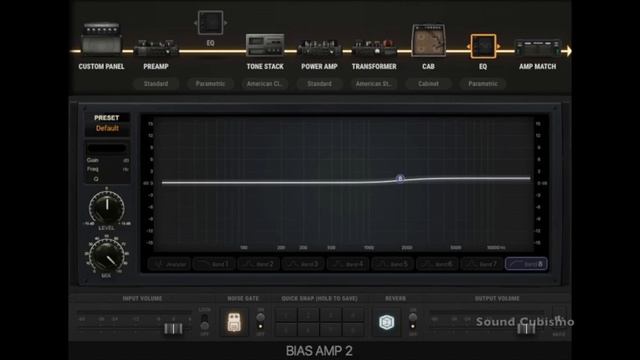The image size is (640, 360).
Task: Select the highlighted Band 8 tab
Action: click(x=526, y=264)
